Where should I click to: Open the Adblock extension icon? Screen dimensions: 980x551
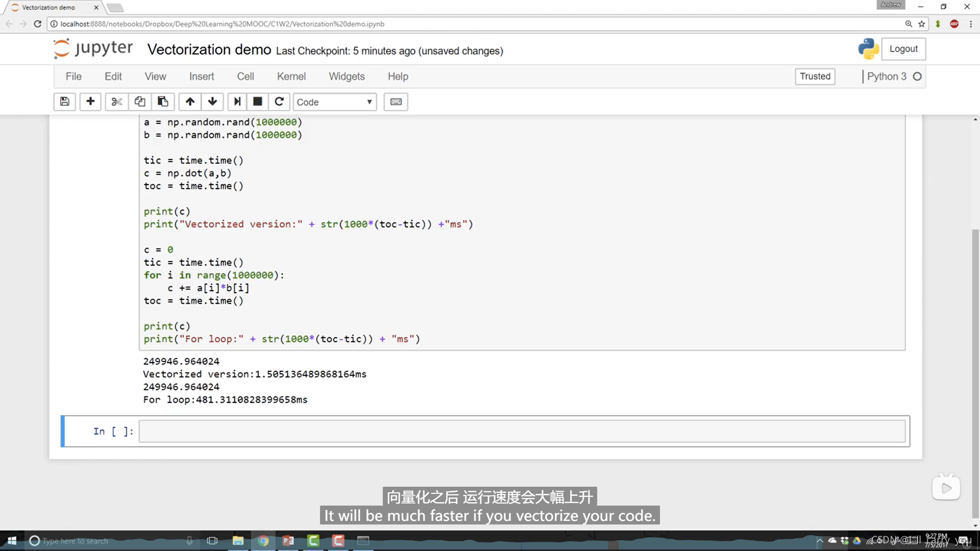(x=954, y=23)
